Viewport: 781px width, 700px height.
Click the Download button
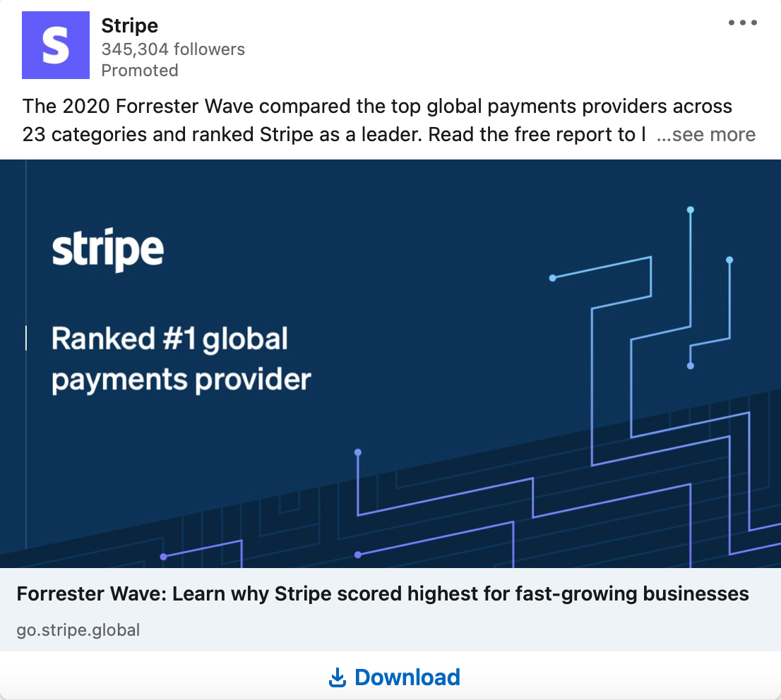point(395,677)
